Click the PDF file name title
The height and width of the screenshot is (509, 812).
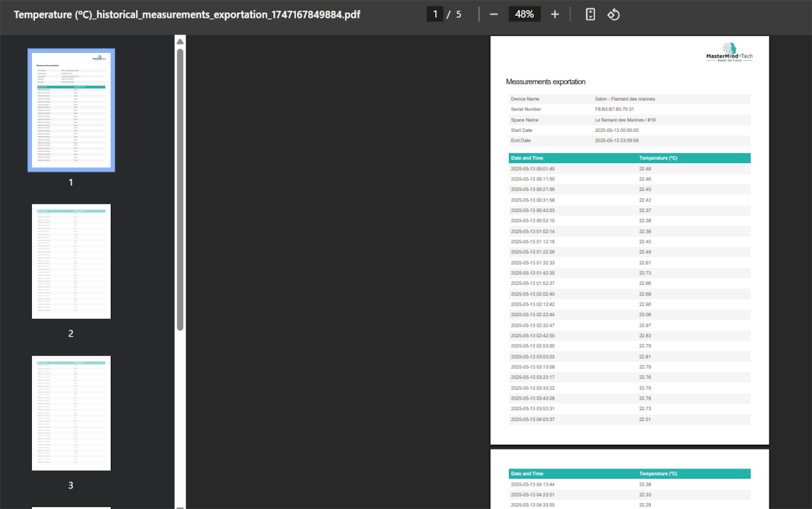pyautogui.click(x=187, y=15)
